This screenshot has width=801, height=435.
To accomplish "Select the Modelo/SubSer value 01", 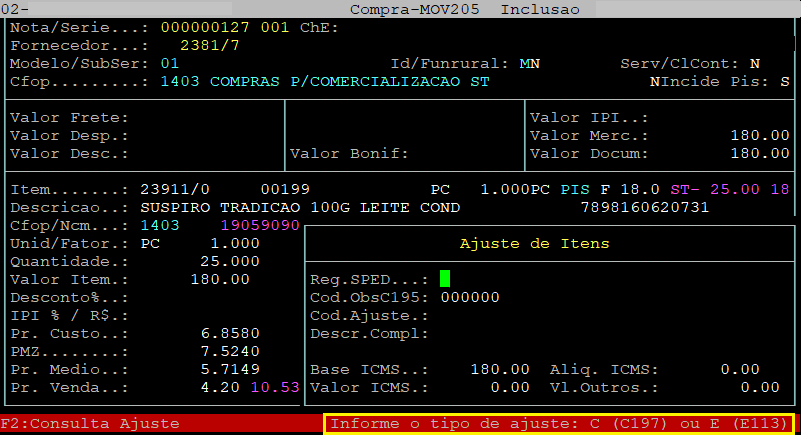I will [x=170, y=63].
